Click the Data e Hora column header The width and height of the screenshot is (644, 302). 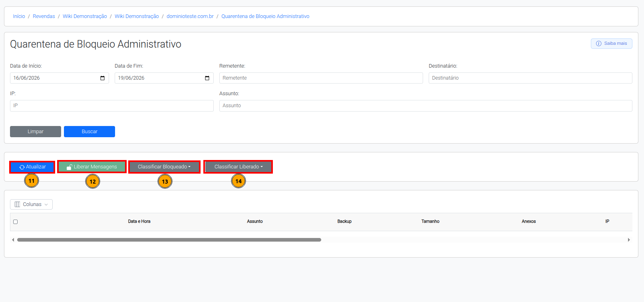pos(139,222)
